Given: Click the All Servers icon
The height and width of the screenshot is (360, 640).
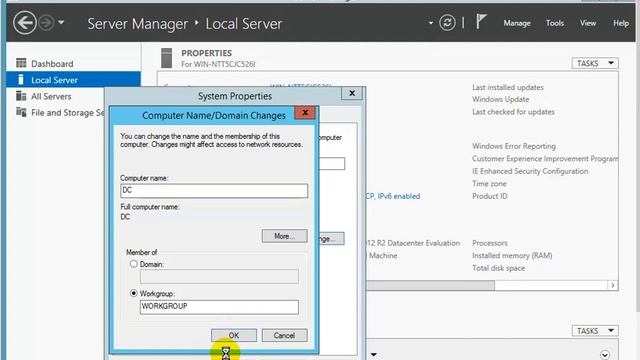Looking at the screenshot, I should pyautogui.click(x=21, y=96).
